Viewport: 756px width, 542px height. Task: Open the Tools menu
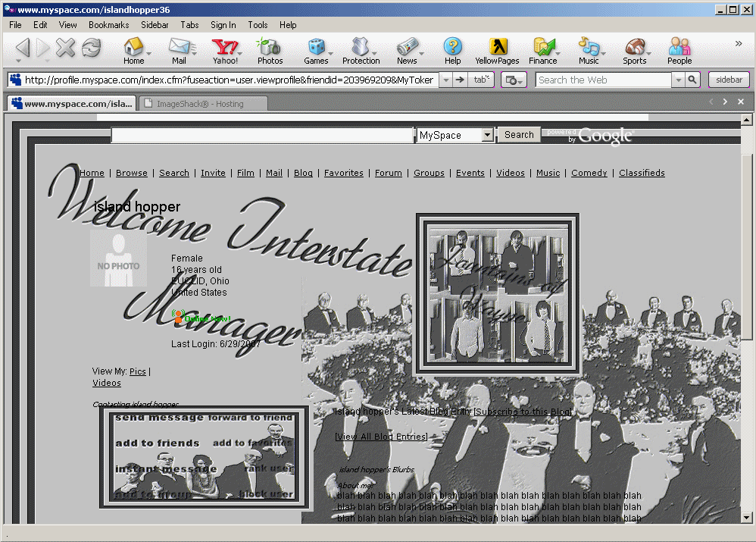258,25
